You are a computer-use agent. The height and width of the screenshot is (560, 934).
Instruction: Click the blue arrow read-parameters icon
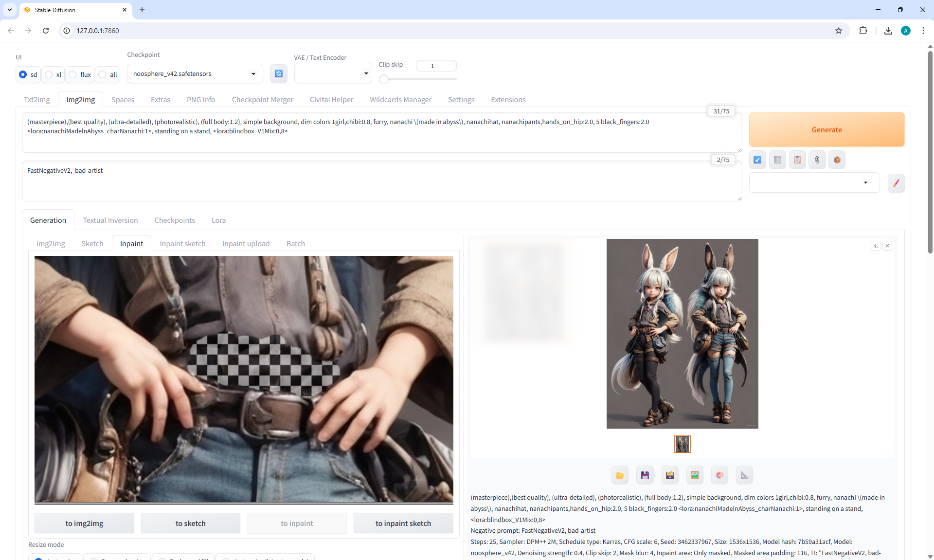pyautogui.click(x=758, y=160)
